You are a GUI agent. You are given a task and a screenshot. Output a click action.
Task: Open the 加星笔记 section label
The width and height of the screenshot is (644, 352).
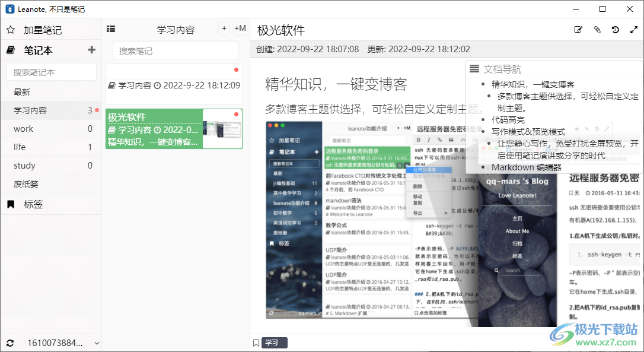[43, 30]
